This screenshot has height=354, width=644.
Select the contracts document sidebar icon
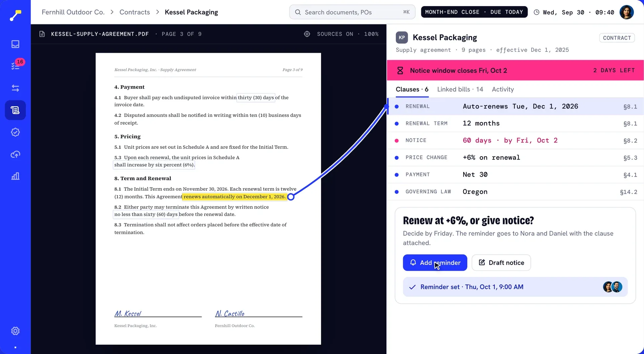(15, 110)
